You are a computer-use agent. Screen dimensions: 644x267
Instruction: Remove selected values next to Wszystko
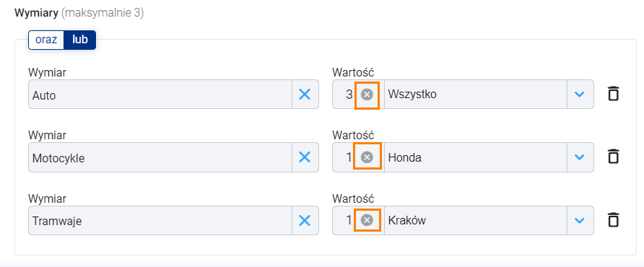(x=367, y=95)
